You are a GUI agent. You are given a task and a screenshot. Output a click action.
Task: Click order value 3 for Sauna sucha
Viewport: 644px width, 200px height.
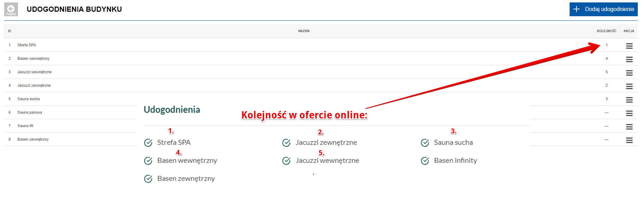click(606, 99)
